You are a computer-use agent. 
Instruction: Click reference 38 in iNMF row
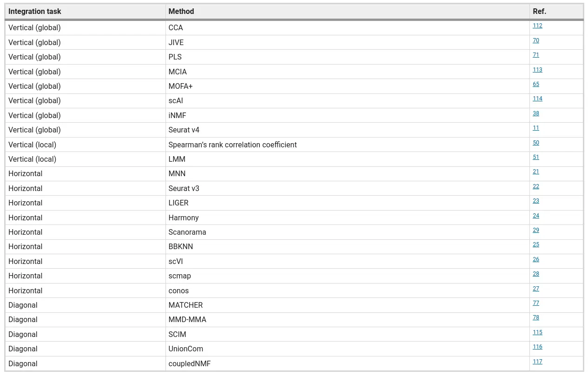click(536, 113)
